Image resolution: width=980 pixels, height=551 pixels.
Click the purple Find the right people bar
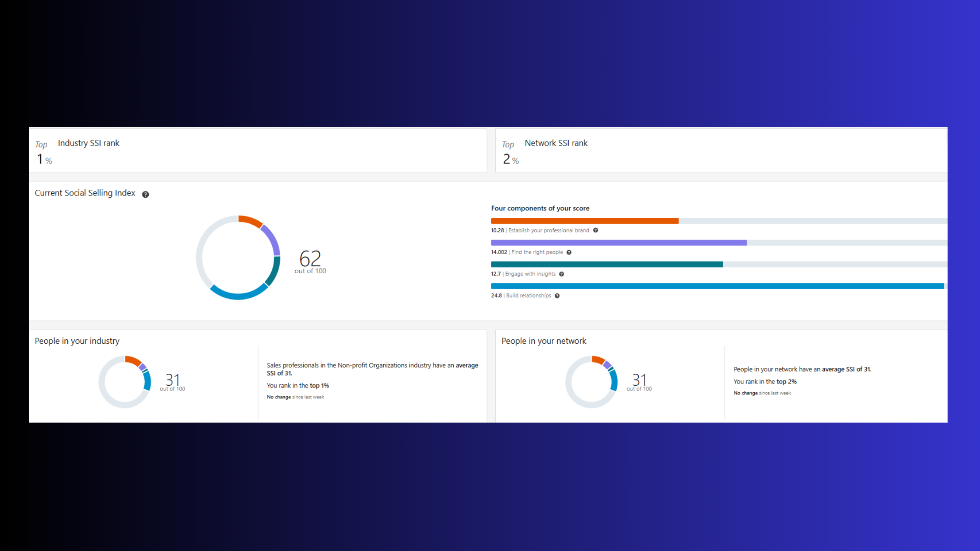pos(619,243)
